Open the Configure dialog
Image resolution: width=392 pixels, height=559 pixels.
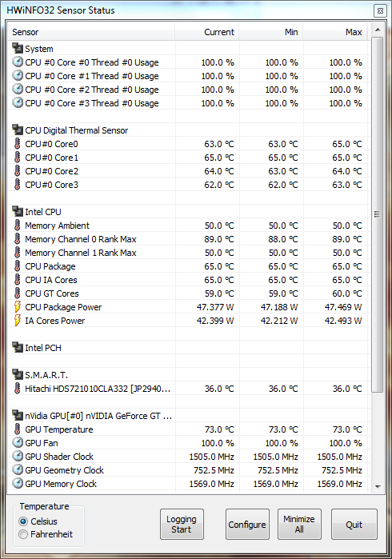247,524
